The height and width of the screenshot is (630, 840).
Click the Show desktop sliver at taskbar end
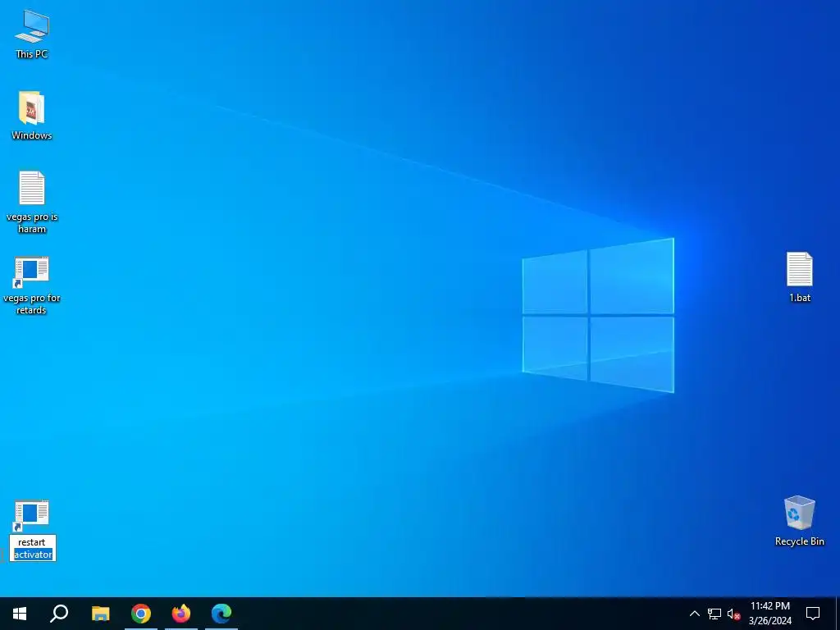(838, 614)
